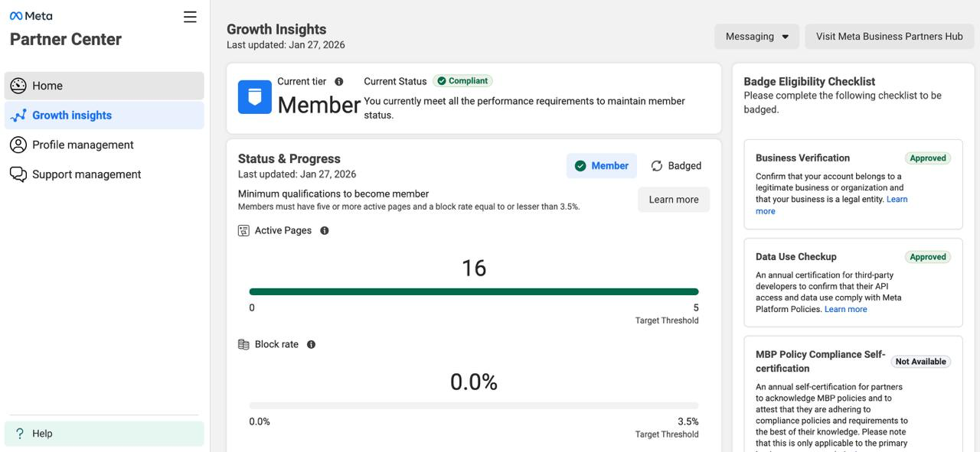Viewport: 980px width, 452px height.
Task: Switch to the Badged status view
Action: [676, 166]
